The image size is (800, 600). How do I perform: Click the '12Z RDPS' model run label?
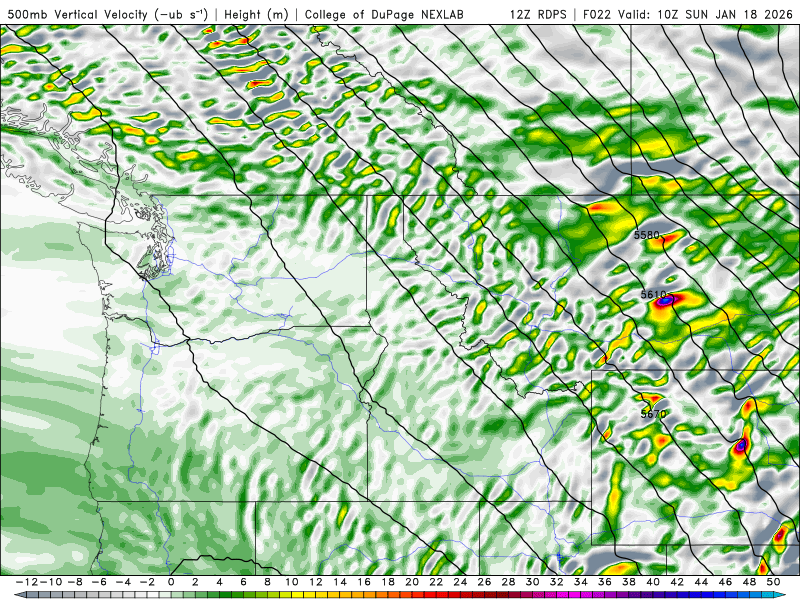coord(538,14)
